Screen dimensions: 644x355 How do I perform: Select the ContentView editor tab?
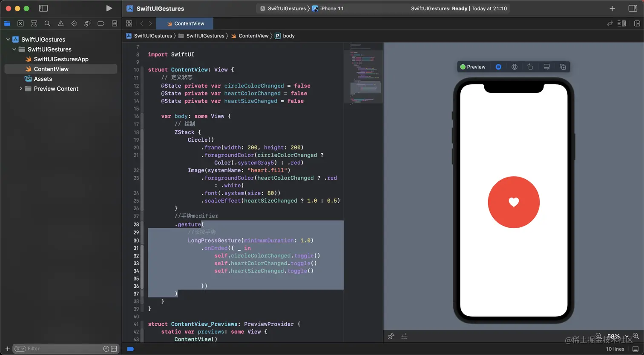[x=186, y=23]
